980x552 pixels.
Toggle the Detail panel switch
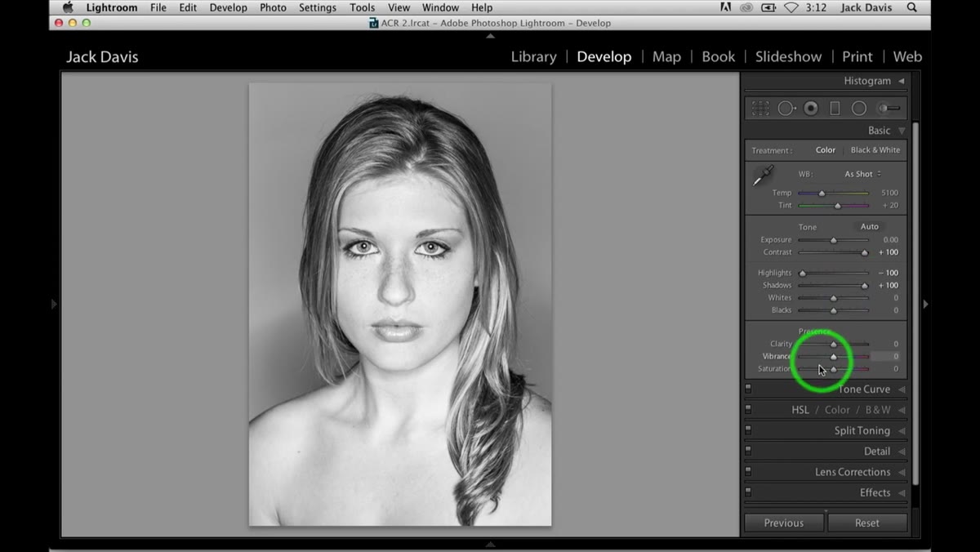coord(748,451)
